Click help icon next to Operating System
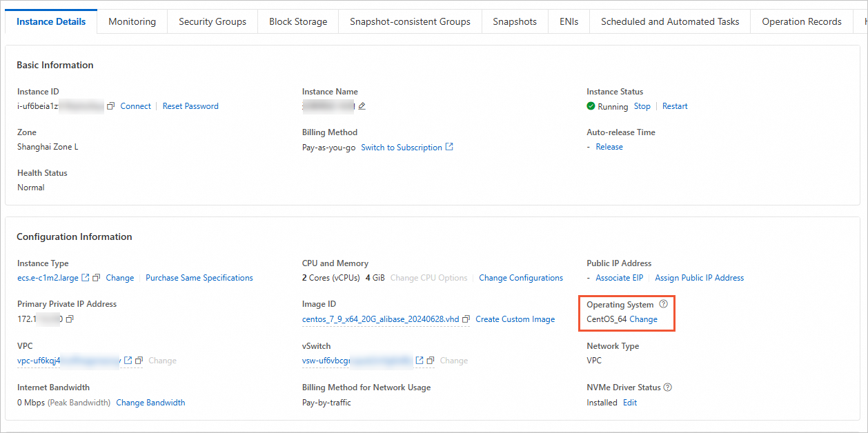This screenshot has width=868, height=433. pos(664,304)
